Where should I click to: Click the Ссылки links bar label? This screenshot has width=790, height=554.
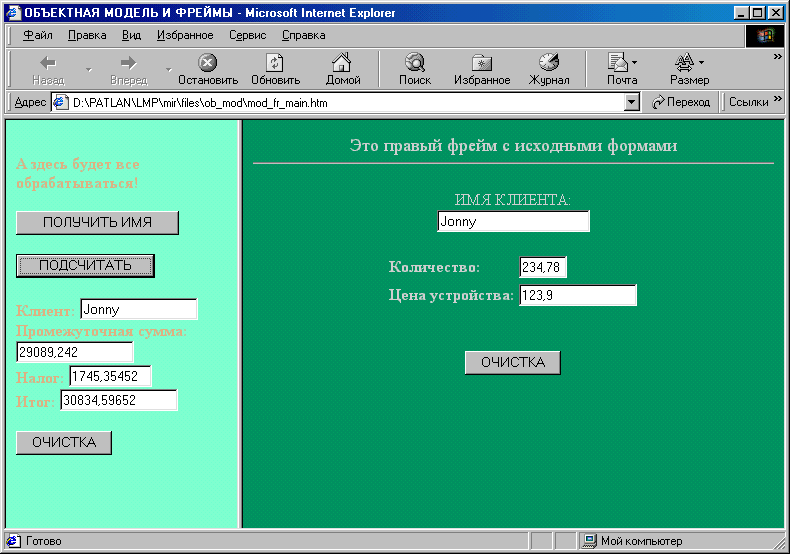pos(748,102)
